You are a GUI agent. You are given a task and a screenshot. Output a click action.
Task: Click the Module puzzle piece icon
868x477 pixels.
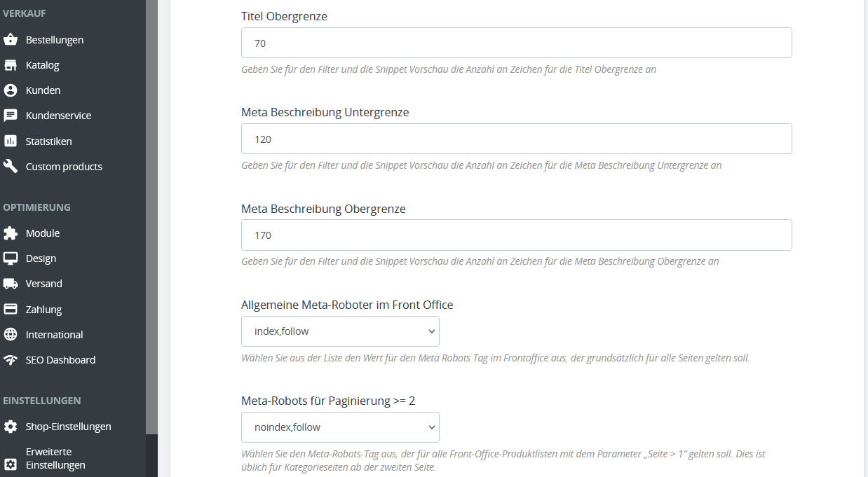click(x=11, y=233)
